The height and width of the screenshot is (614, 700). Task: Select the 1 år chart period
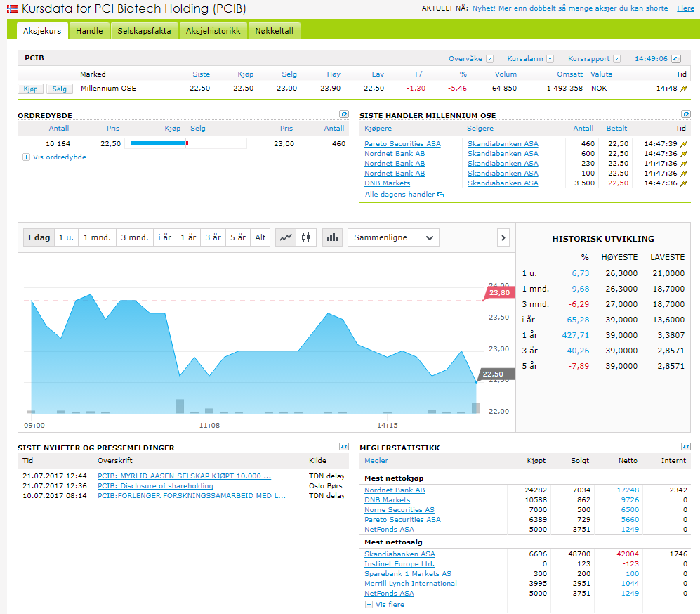click(188, 237)
